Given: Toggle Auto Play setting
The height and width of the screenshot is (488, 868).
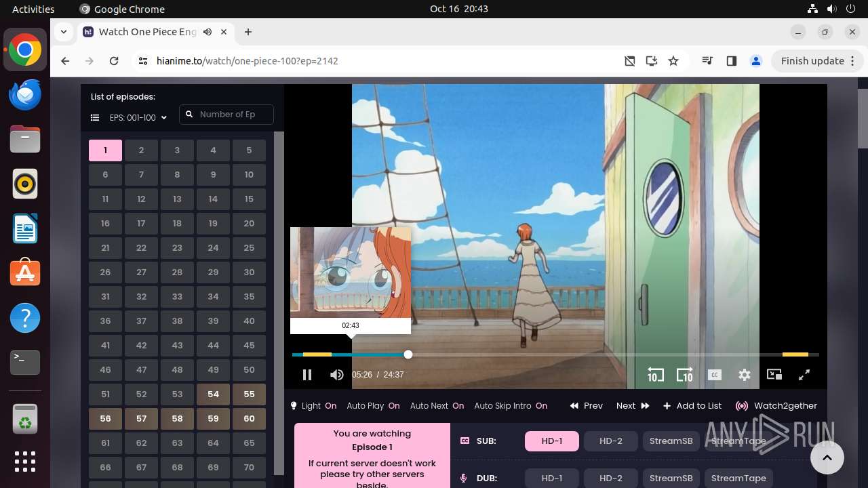Looking at the screenshot, I should 373,406.
